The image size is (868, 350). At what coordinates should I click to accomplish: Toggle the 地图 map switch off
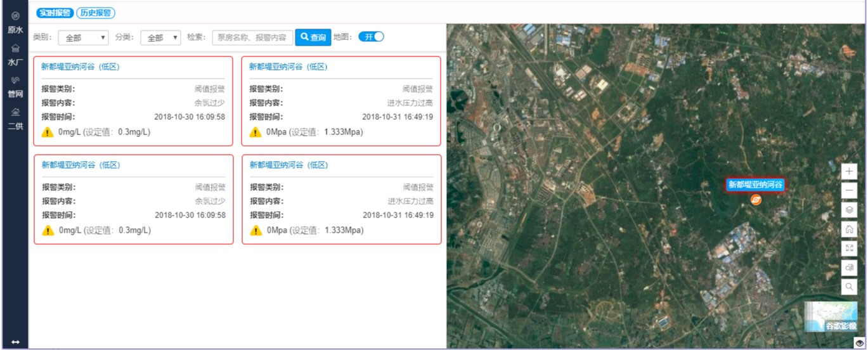372,37
